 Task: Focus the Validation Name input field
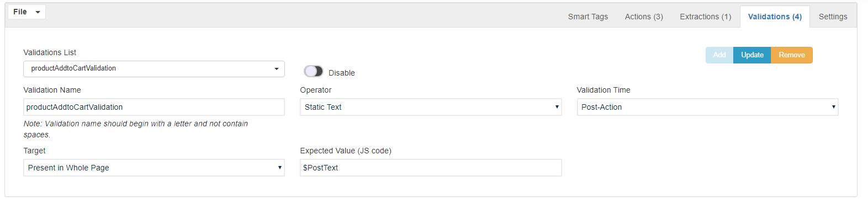point(154,107)
